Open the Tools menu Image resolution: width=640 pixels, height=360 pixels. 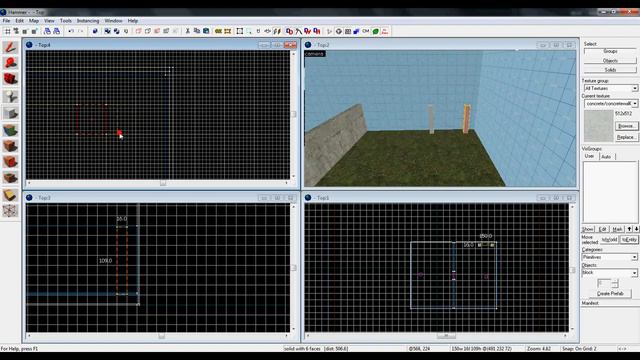click(66, 20)
